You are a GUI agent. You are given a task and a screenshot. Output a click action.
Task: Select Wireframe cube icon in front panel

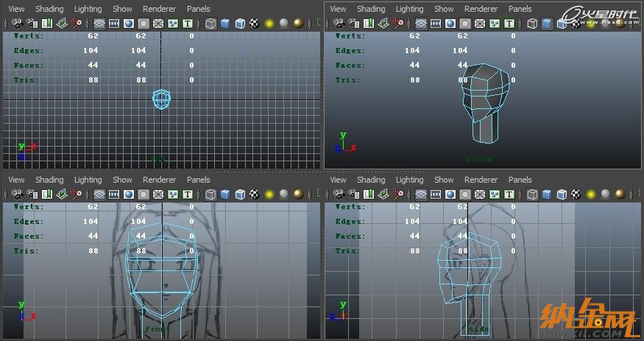point(210,194)
